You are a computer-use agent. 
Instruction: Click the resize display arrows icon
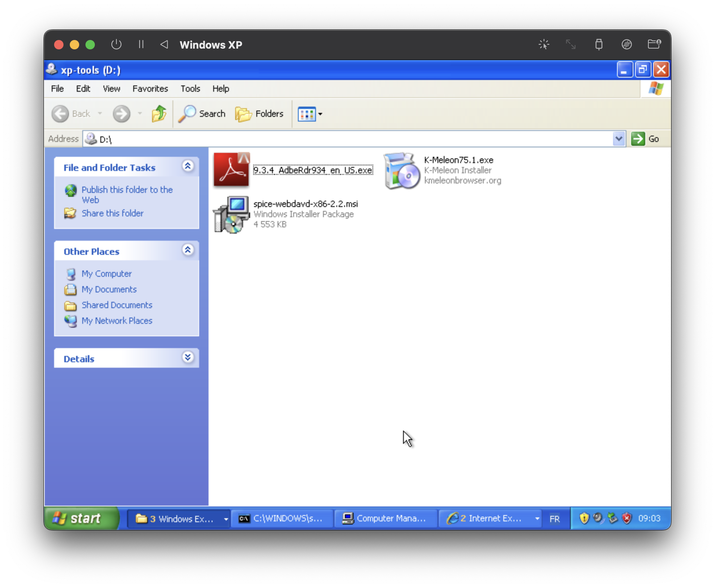click(571, 44)
